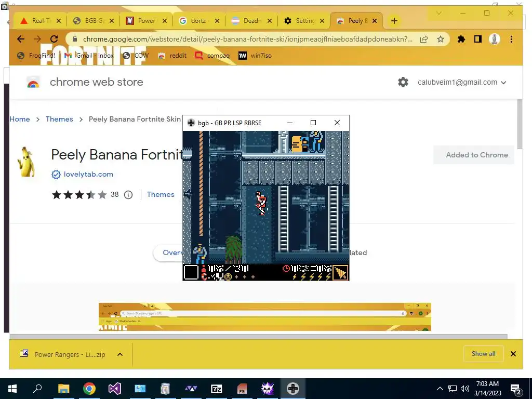
Task: Open the win7iso bookmark
Action: [255, 56]
